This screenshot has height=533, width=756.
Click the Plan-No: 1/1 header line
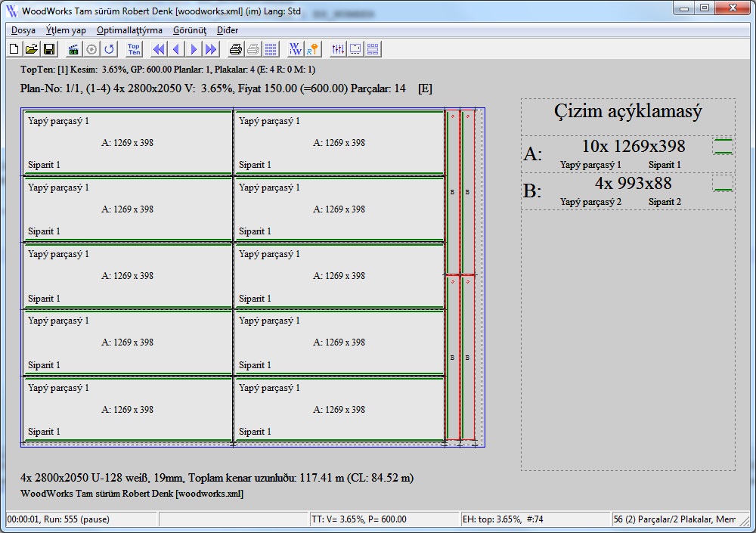226,88
